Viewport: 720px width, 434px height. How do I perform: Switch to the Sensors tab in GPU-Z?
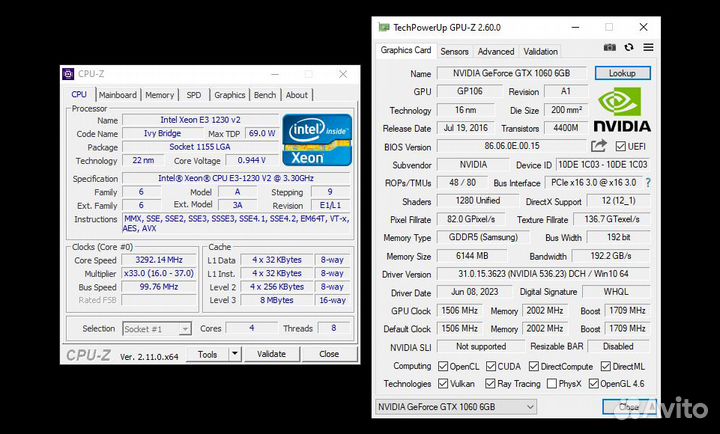click(454, 51)
